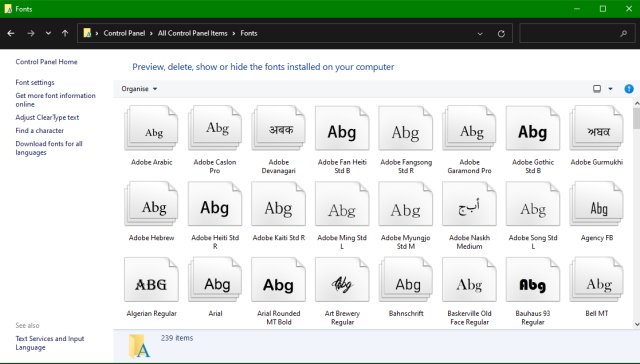This screenshot has width=640, height=364.
Task: Select the Bahnschrift font icon
Action: coord(406,280)
